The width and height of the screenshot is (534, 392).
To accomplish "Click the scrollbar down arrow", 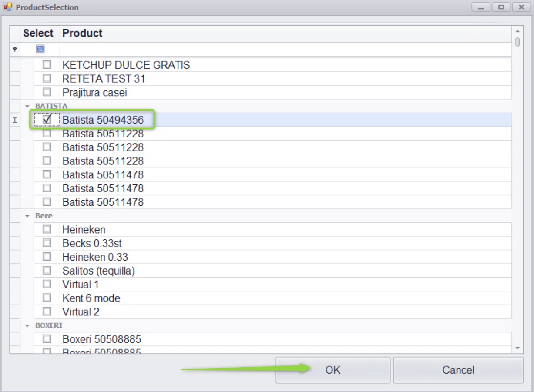I will pos(517,348).
